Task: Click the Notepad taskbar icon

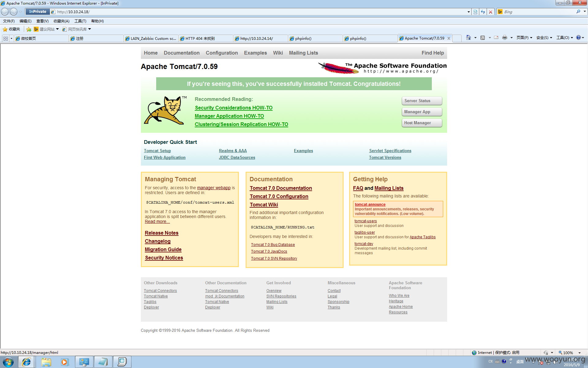Action: click(x=103, y=362)
